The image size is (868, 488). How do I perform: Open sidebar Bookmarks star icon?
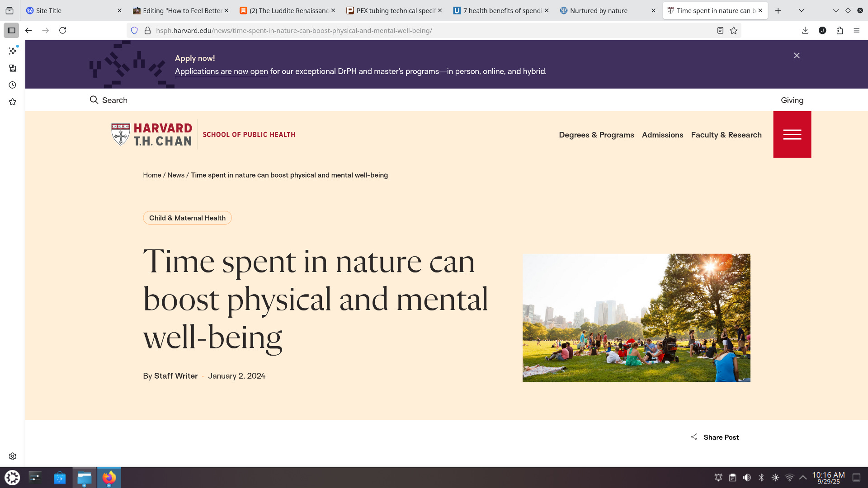(13, 102)
